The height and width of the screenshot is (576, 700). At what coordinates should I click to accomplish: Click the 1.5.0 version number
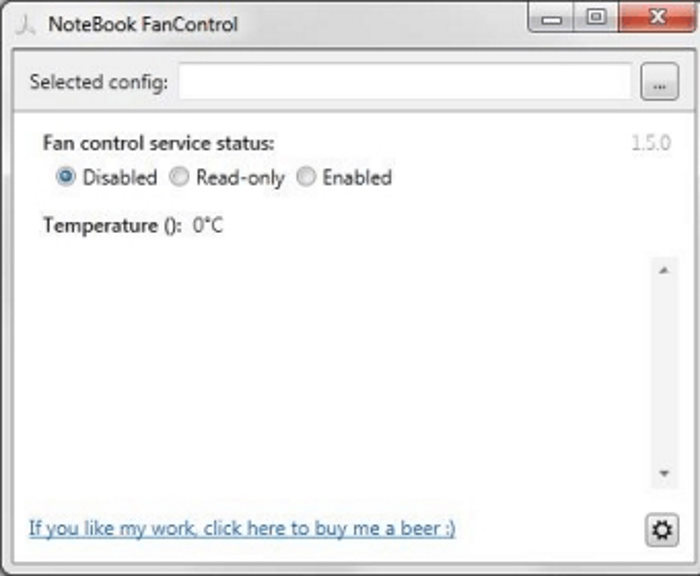651,143
